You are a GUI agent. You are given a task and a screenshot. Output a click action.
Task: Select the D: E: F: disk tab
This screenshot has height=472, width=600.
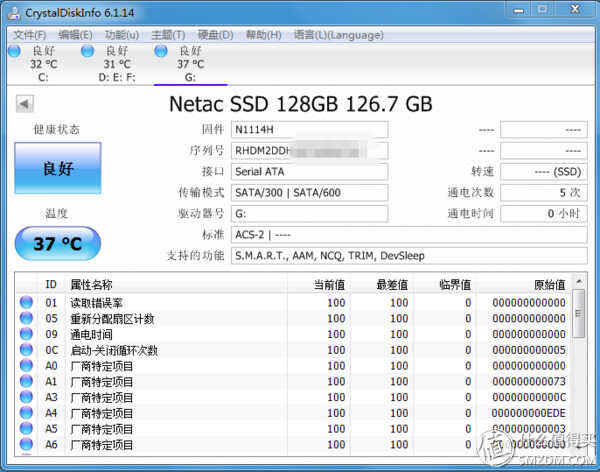pyautogui.click(x=117, y=64)
